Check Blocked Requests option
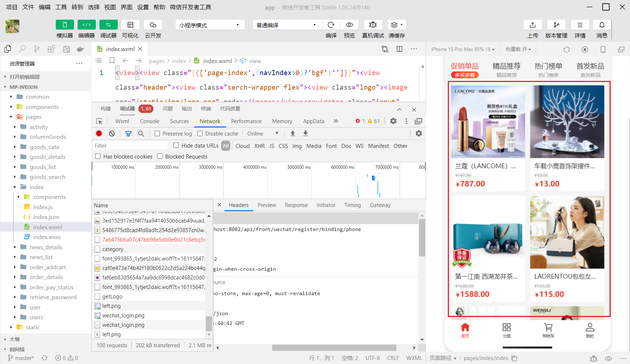630x364 pixels. click(160, 156)
